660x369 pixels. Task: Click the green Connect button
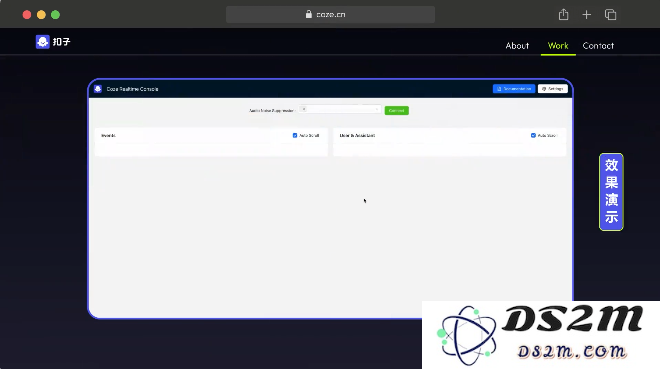click(397, 110)
